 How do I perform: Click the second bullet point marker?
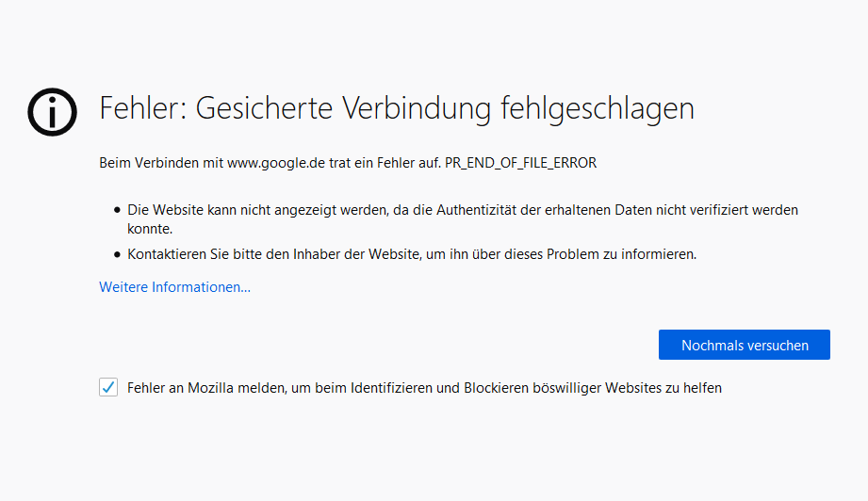click(118, 254)
